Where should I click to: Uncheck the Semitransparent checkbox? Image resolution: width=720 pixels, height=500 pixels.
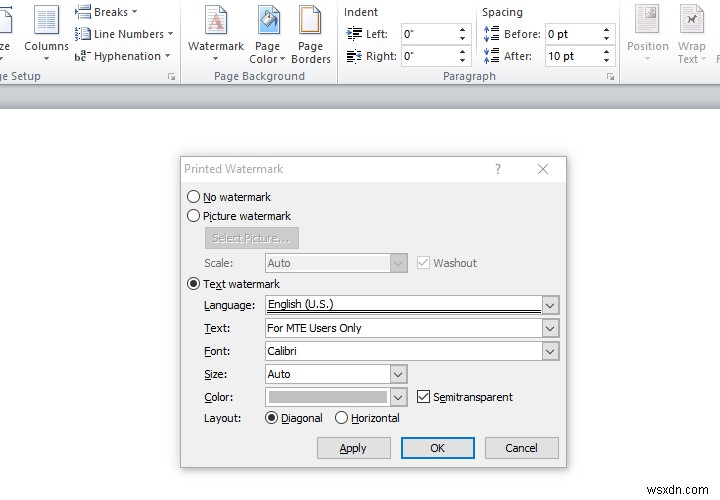[423, 397]
